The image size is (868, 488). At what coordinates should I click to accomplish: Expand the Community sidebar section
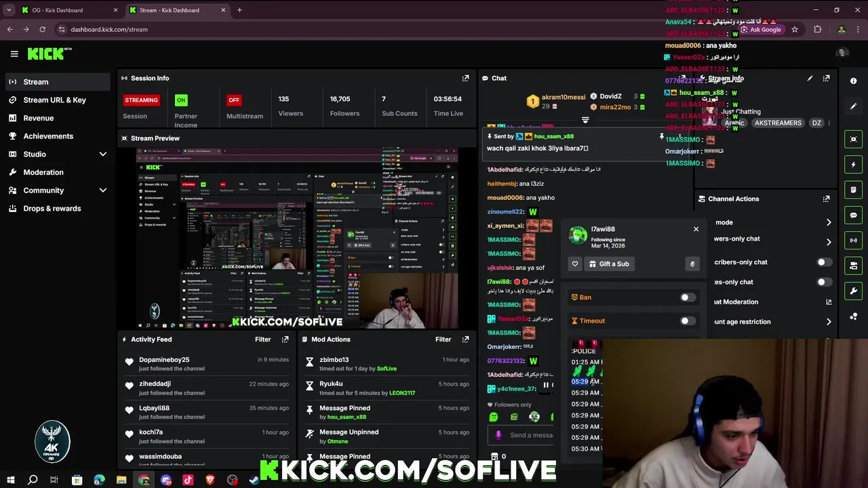pos(103,190)
